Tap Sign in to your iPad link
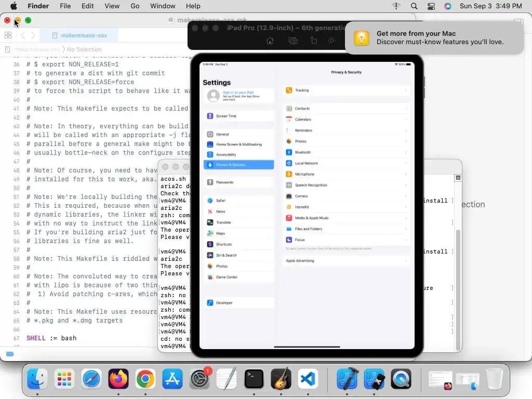 238,92
